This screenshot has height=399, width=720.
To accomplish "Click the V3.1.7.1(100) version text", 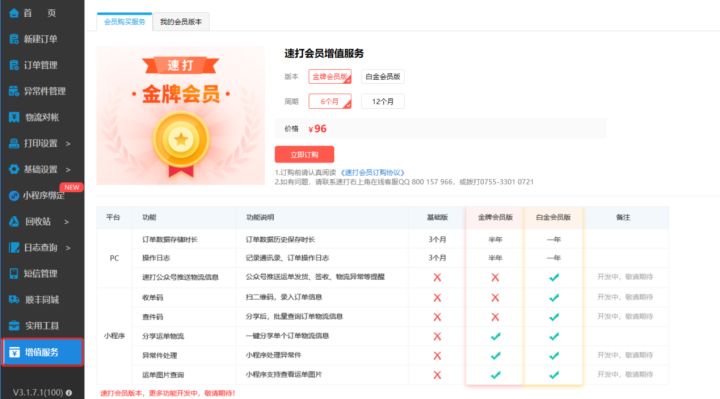I will (38, 393).
